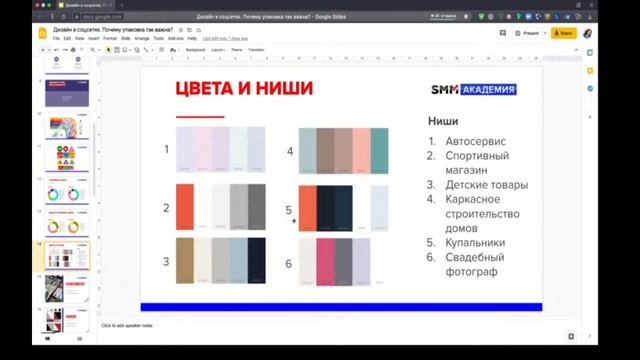Open the comment history icon
640x360 pixels.
coord(503,33)
